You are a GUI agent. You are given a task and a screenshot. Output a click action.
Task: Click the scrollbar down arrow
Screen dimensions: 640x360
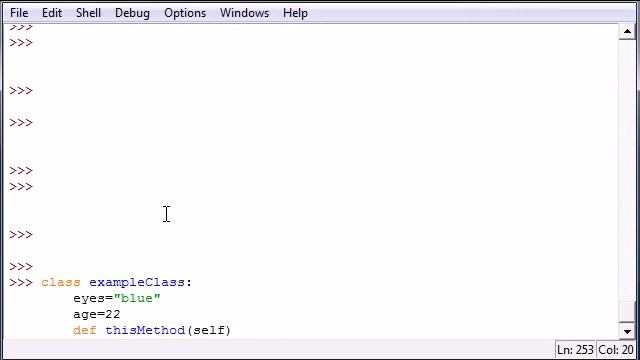[x=627, y=331]
